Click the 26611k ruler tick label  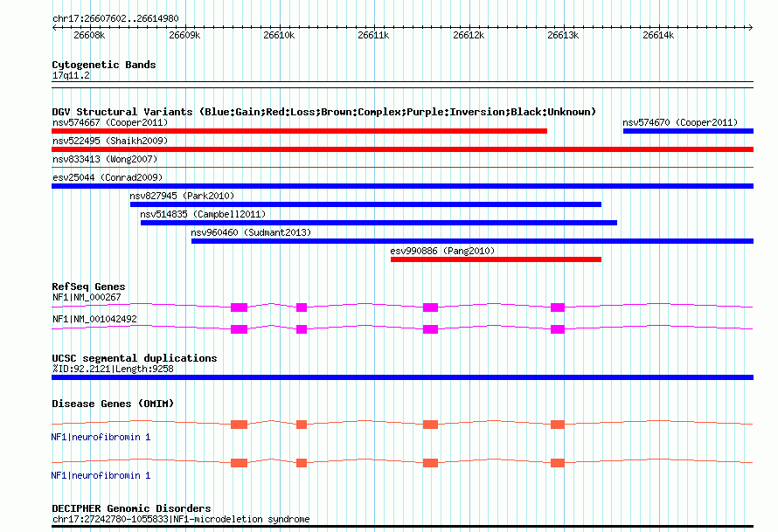point(373,35)
